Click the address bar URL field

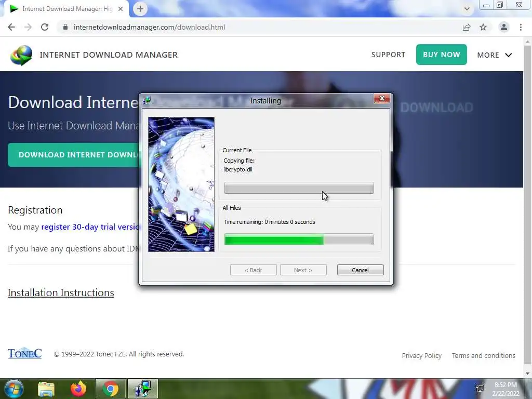258,27
